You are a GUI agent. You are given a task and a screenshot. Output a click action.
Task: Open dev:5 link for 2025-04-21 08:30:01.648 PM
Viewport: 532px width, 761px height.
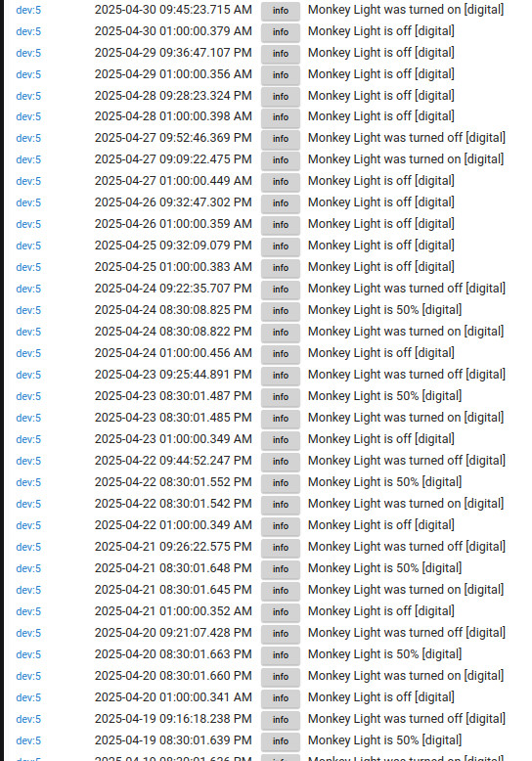point(28,568)
